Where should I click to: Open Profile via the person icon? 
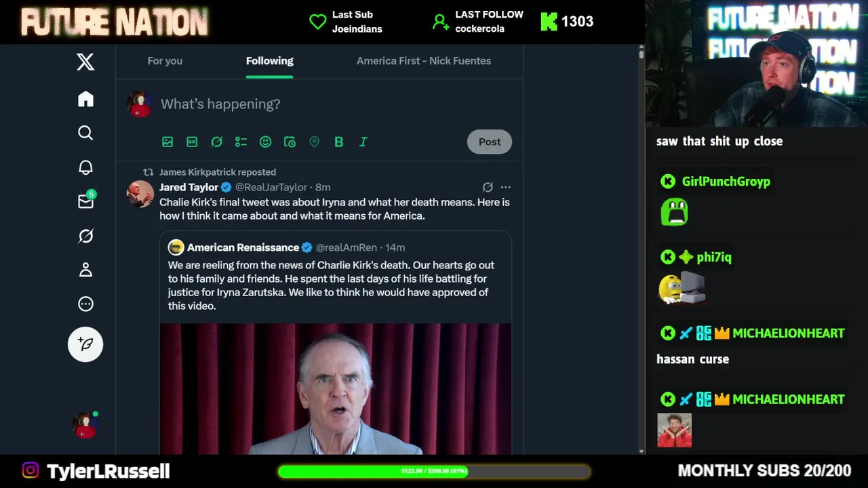click(x=85, y=270)
